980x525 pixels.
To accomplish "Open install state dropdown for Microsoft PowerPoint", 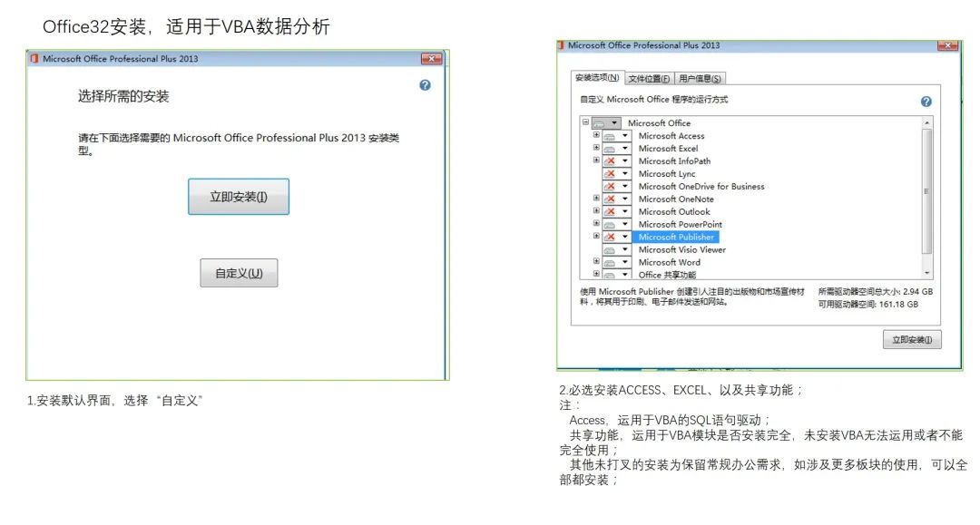I will click(x=624, y=224).
